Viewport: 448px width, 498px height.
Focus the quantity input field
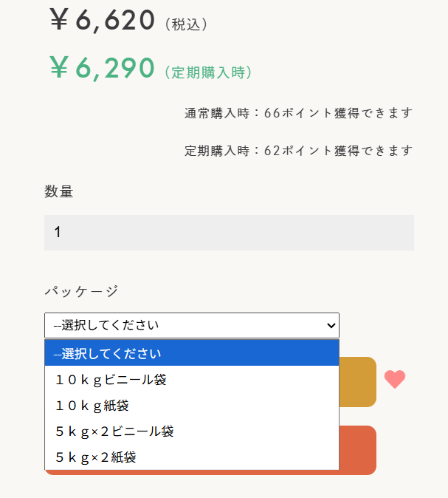(229, 233)
